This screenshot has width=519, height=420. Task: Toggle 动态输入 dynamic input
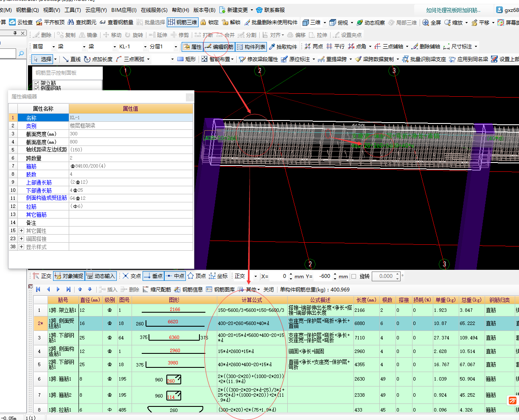click(x=101, y=276)
